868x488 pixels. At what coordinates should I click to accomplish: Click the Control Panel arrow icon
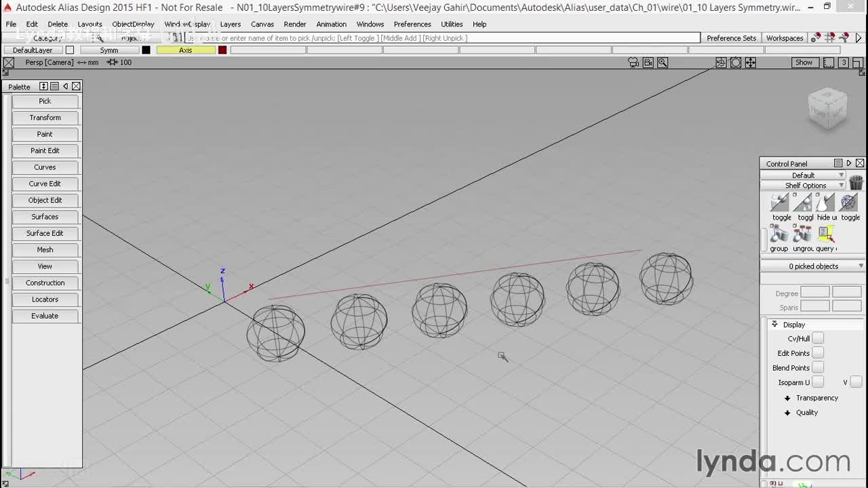849,163
